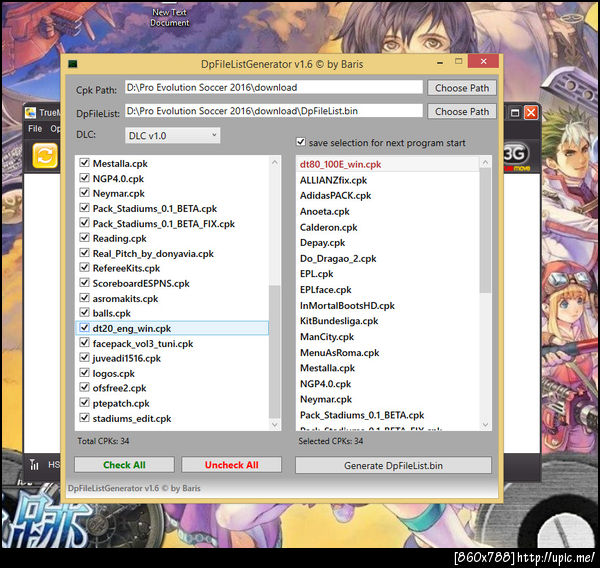Toggle logos.cpk checkbox
This screenshot has width=600, height=568.
point(84,372)
